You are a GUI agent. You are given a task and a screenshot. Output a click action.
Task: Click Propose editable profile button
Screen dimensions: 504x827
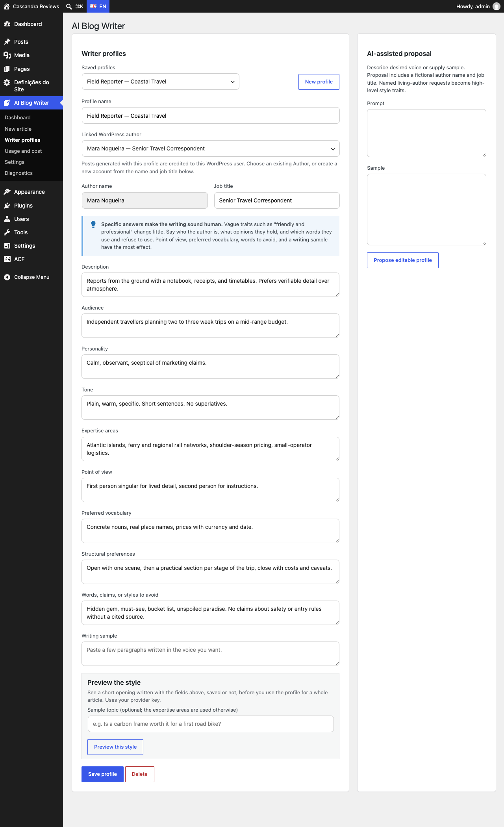pos(403,260)
